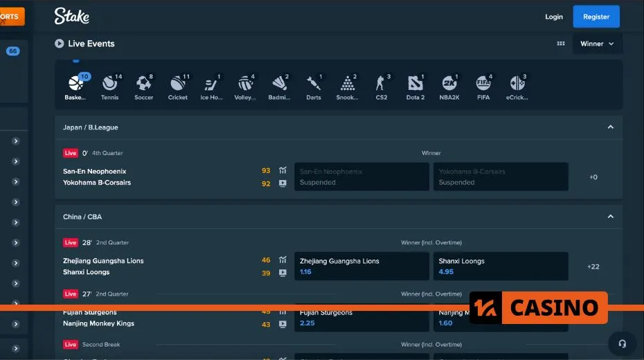644x360 pixels.
Task: Expand the third sidebar chevron arrow
Action: [x=16, y=182]
